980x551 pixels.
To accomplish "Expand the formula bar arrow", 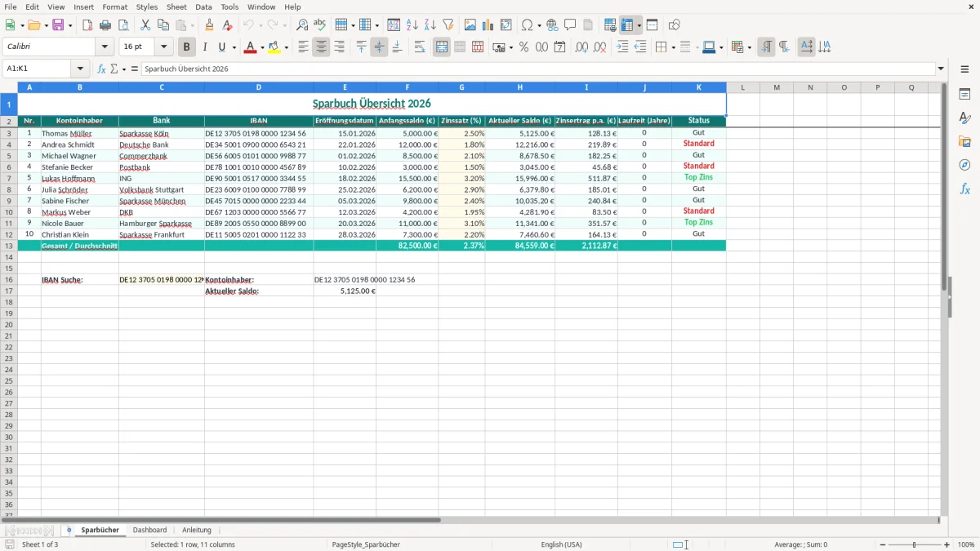I will pyautogui.click(x=941, y=69).
